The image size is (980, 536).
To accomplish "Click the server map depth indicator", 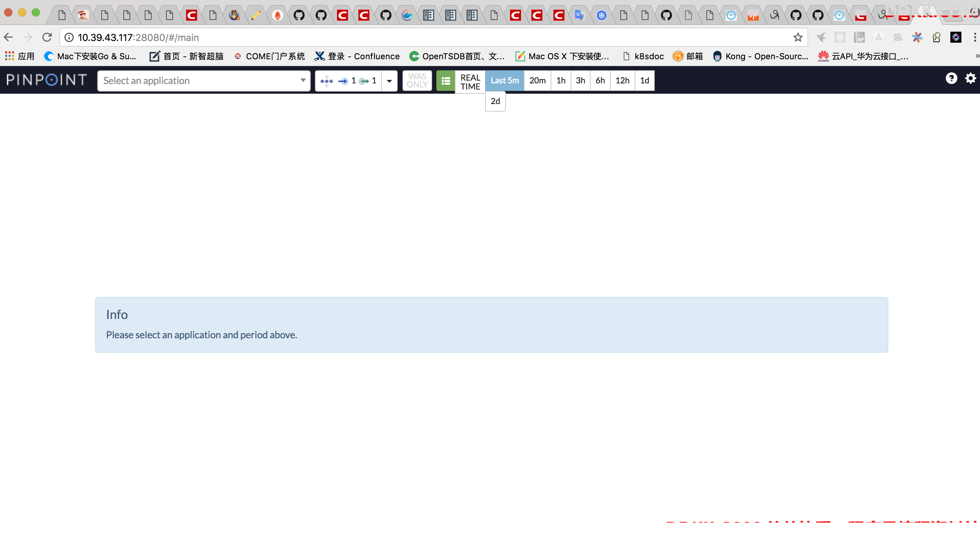I will tap(348, 81).
